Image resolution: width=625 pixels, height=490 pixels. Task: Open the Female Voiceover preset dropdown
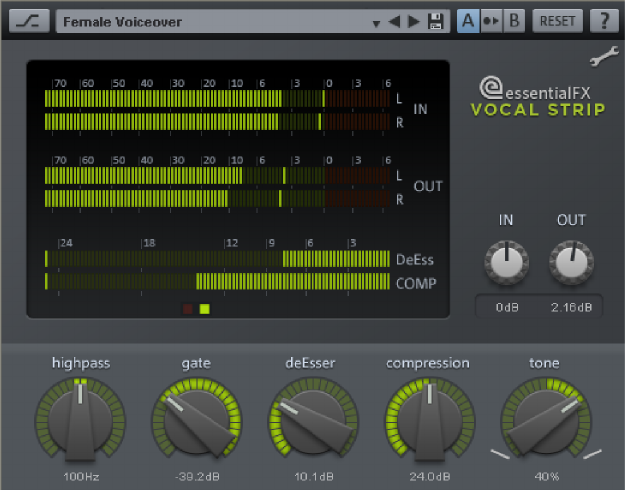click(x=253, y=22)
